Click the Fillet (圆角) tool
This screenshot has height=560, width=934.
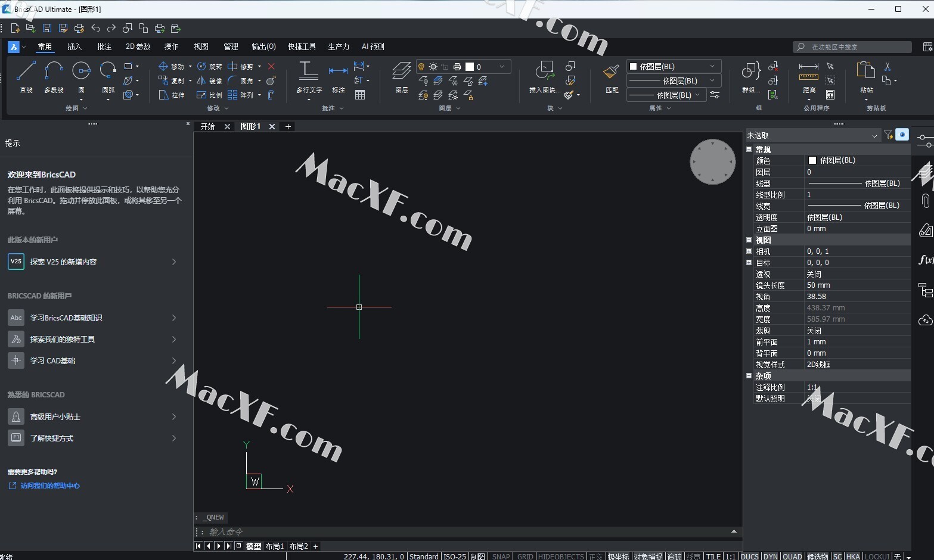point(241,80)
